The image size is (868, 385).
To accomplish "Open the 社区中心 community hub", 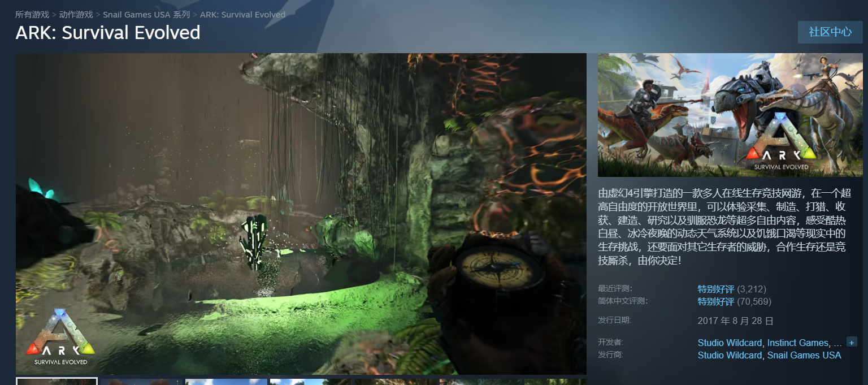I will click(x=830, y=32).
